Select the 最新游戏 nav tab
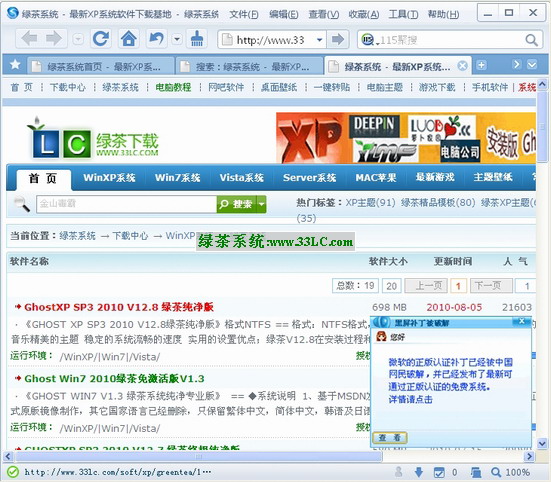This screenshot has width=551, height=482. (435, 177)
